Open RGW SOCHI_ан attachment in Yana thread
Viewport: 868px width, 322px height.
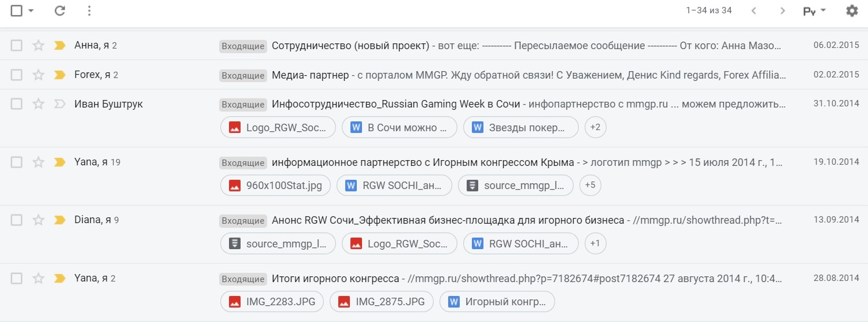pyautogui.click(x=394, y=186)
